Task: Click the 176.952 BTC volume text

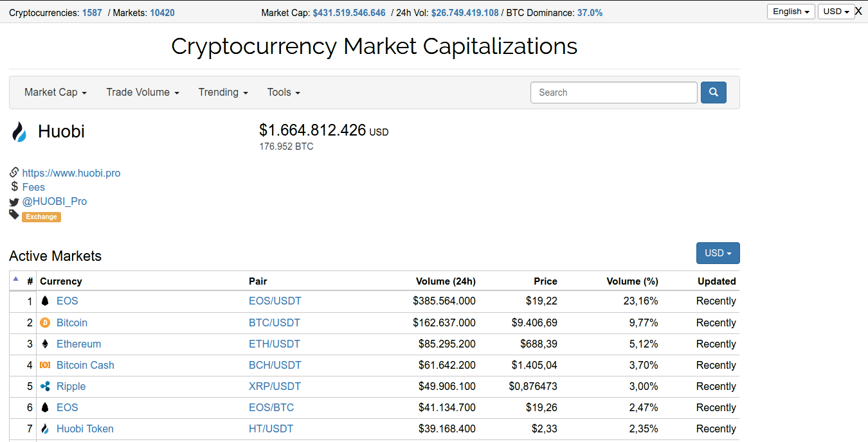Action: click(x=286, y=146)
